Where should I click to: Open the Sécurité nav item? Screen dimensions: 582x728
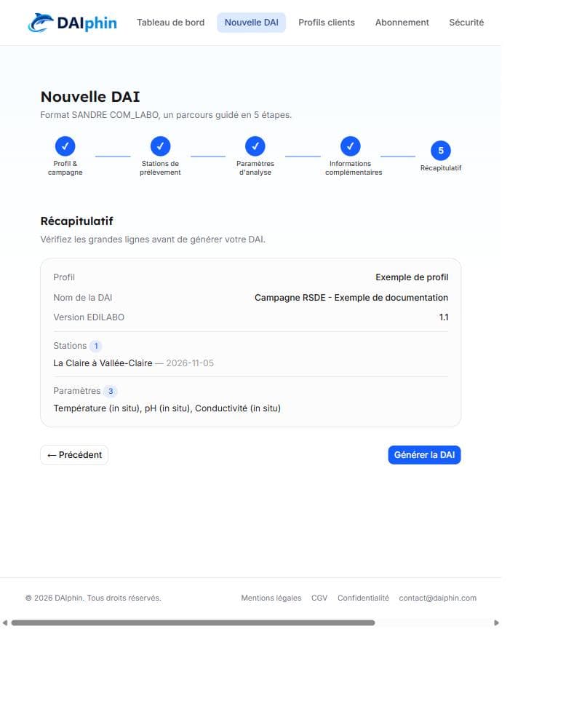[466, 23]
